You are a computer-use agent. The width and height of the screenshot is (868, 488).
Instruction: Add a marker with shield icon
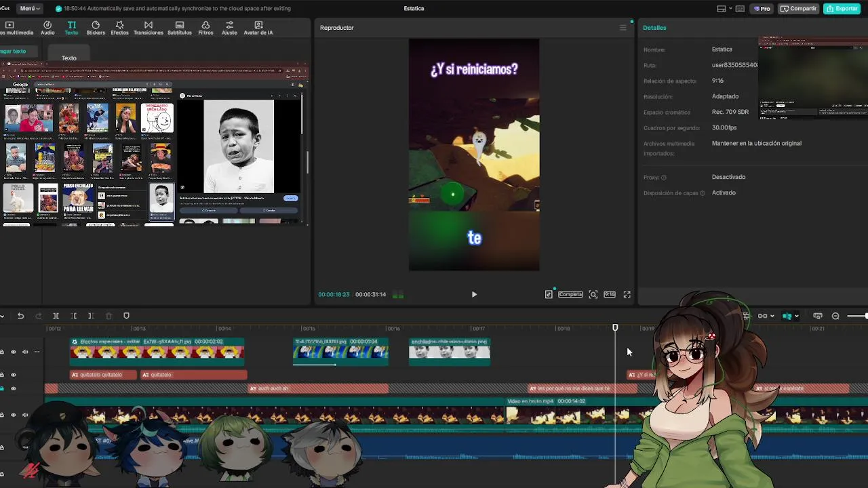pos(126,316)
